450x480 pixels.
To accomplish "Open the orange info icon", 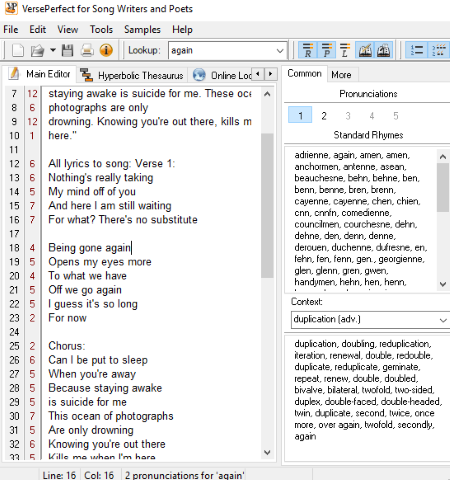I will [x=106, y=51].
